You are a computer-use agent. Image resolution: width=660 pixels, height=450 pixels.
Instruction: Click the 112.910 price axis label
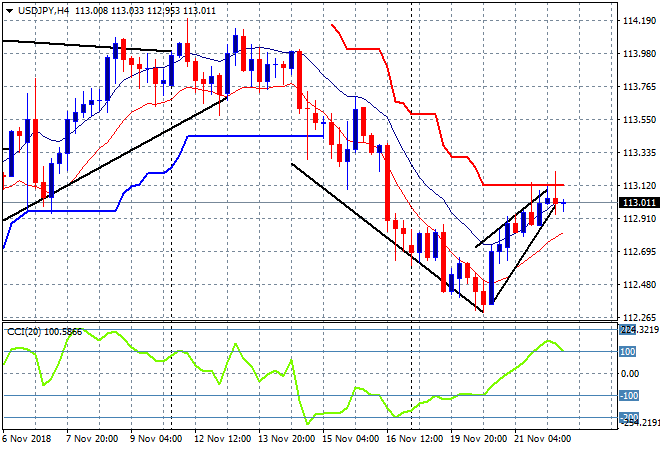pyautogui.click(x=639, y=218)
